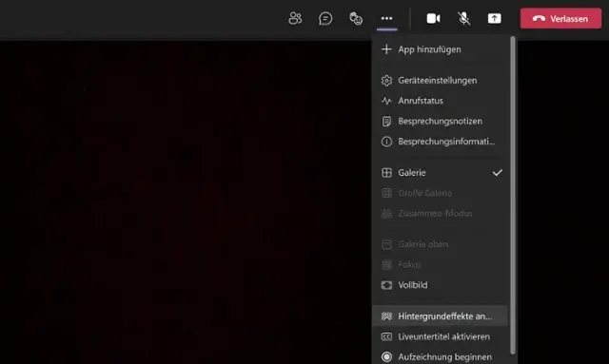The height and width of the screenshot is (364, 609).
Task: Leave the meeting with Verlassen button
Action: (x=560, y=19)
